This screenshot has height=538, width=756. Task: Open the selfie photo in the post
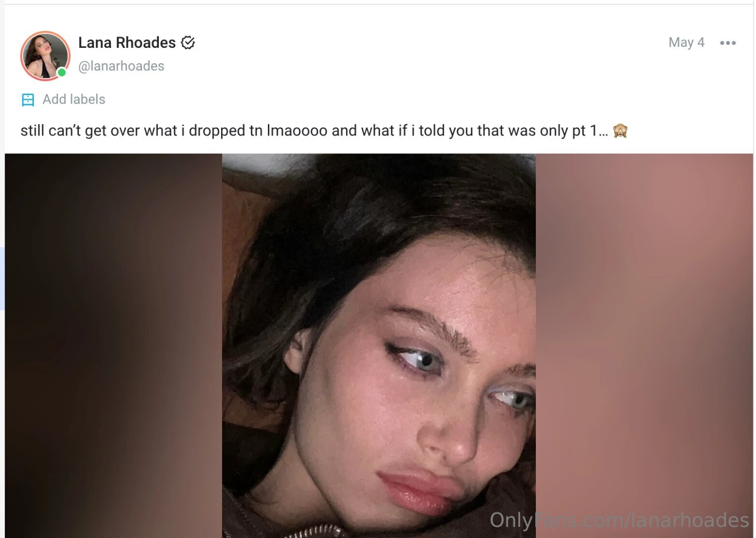tap(378, 346)
